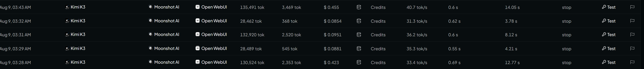The image size is (644, 69).
Task: Click the $0.0951 cost value
Action: point(332,35)
